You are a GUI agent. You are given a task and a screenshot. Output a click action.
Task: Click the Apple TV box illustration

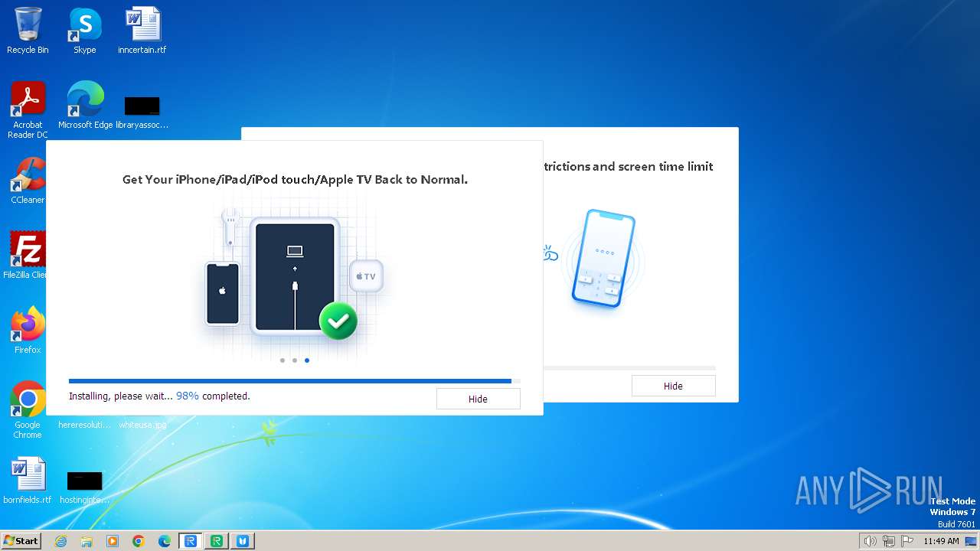(366, 276)
